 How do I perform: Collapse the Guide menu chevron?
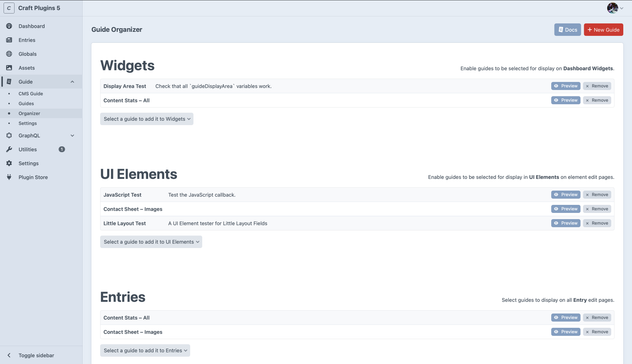[72, 82]
